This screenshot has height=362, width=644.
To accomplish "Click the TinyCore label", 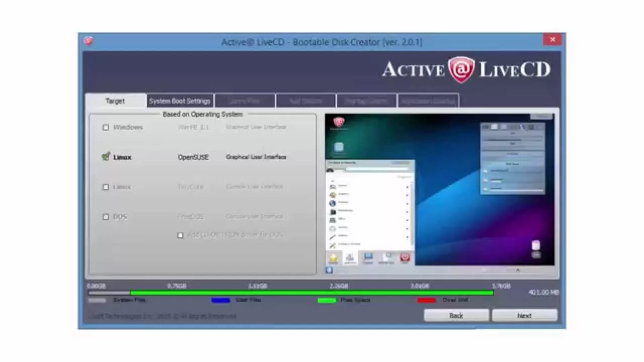I will coord(191,187).
